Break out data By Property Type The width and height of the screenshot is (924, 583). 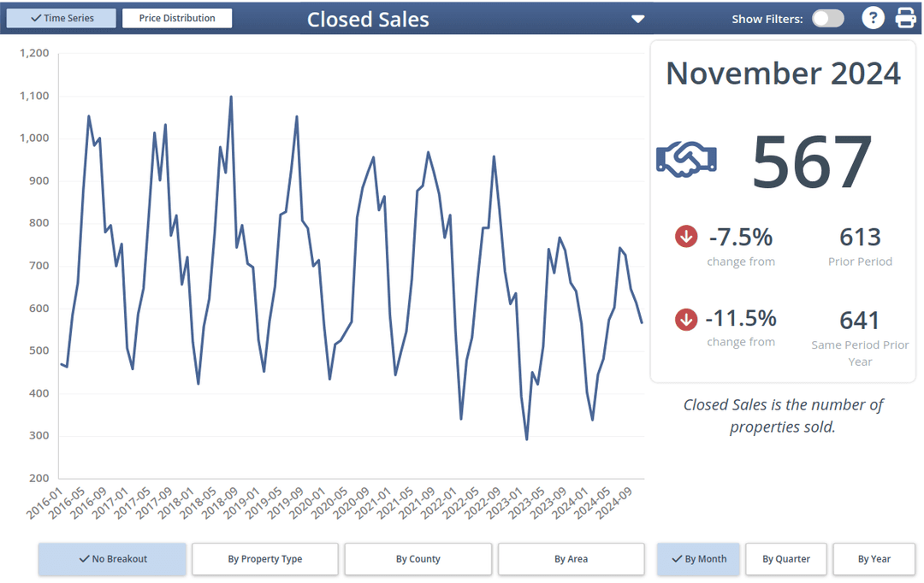265,559
